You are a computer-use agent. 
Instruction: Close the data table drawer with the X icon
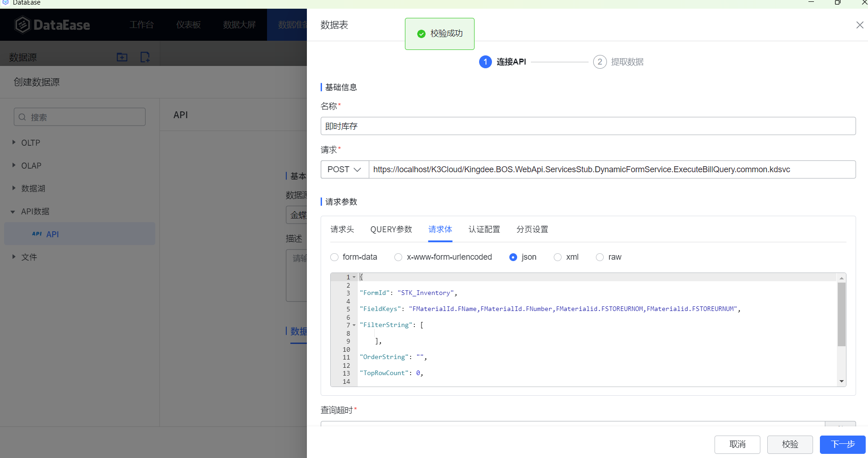tap(859, 25)
